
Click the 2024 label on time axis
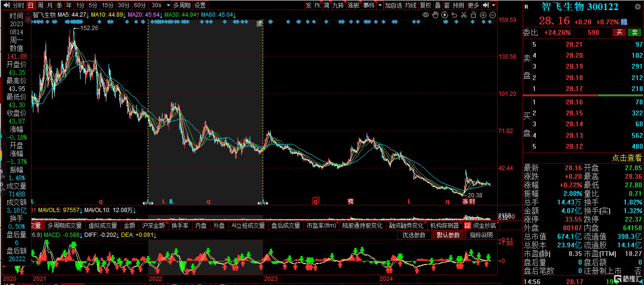[386, 279]
